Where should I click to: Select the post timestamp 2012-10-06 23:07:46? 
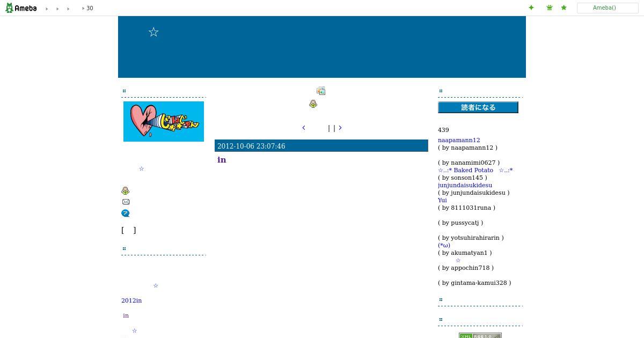tap(251, 146)
